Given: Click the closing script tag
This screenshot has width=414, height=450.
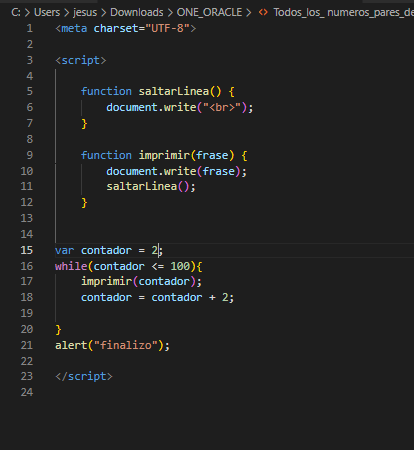Looking at the screenshot, I should (84, 376).
